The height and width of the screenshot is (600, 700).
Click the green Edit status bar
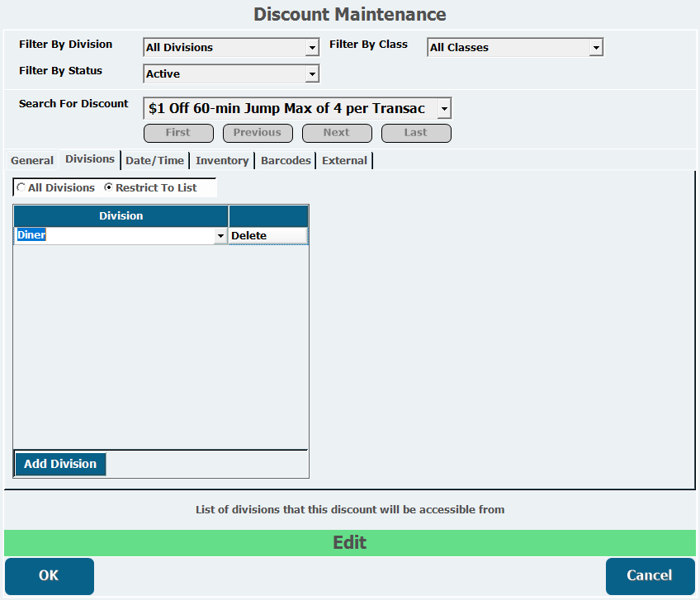click(x=349, y=543)
